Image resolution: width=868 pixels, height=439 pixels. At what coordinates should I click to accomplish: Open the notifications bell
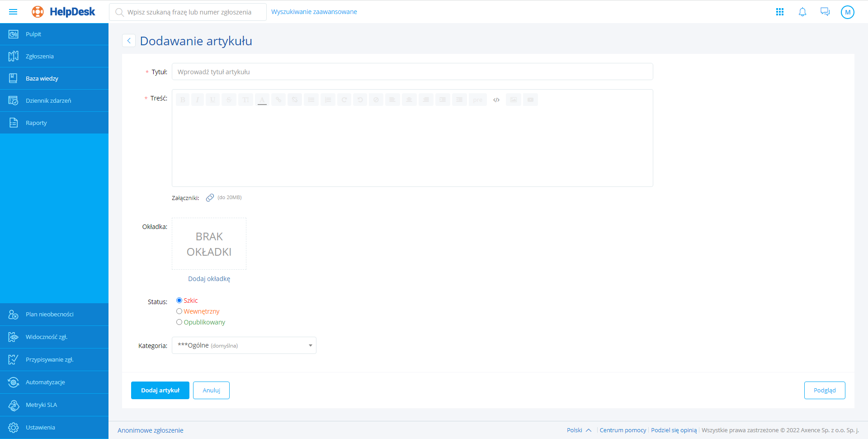pyautogui.click(x=802, y=12)
